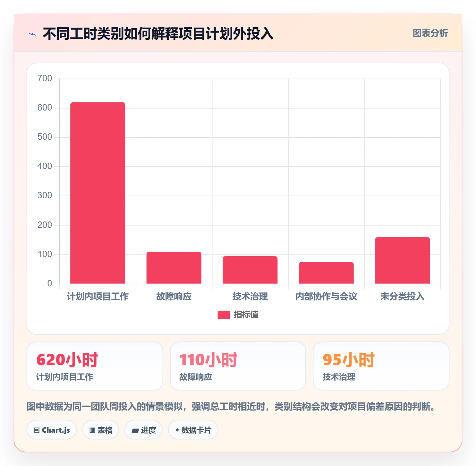Click the 100 y-axis value

pos(45,254)
